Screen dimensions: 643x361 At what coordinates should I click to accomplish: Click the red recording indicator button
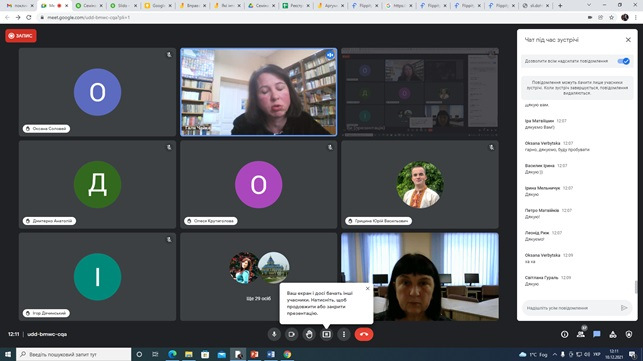pyautogui.click(x=21, y=36)
